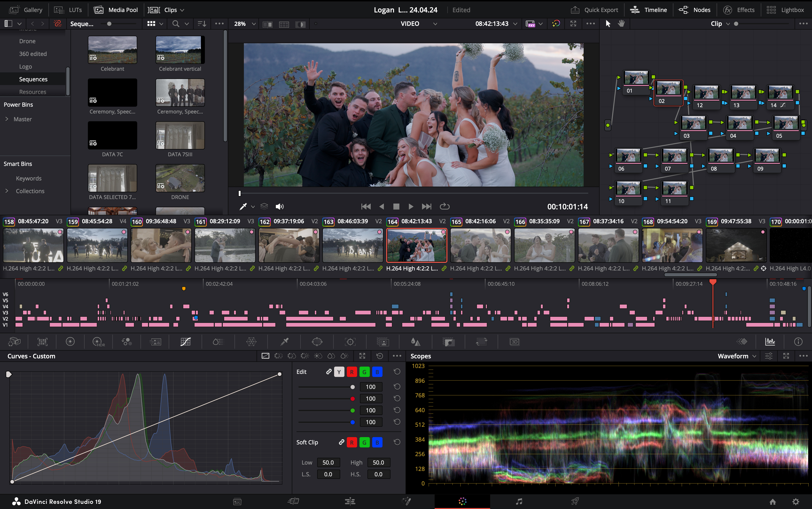Select the Curves palette icon
Screen dimensions: 812x509
point(185,342)
